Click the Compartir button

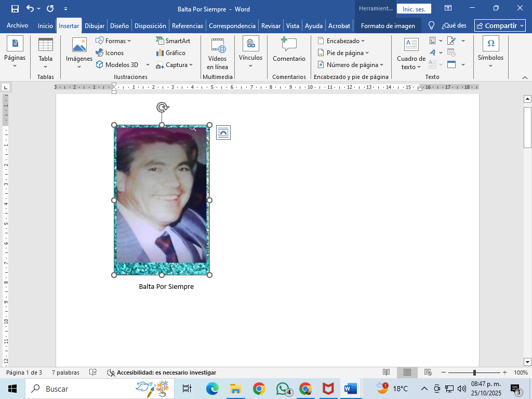pyautogui.click(x=499, y=25)
